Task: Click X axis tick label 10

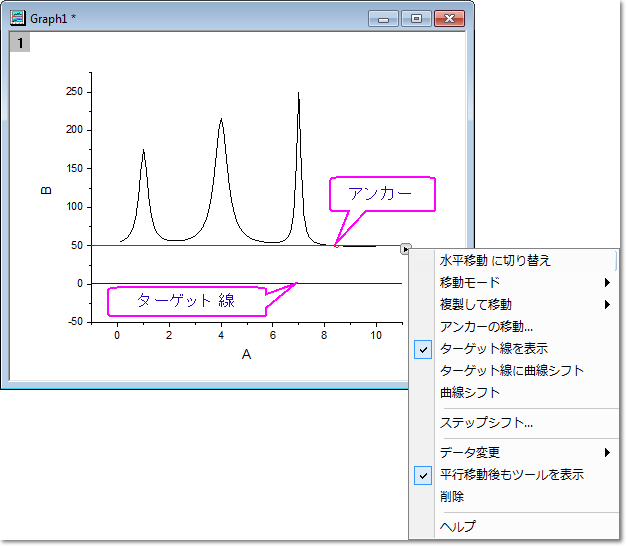Action: (376, 335)
